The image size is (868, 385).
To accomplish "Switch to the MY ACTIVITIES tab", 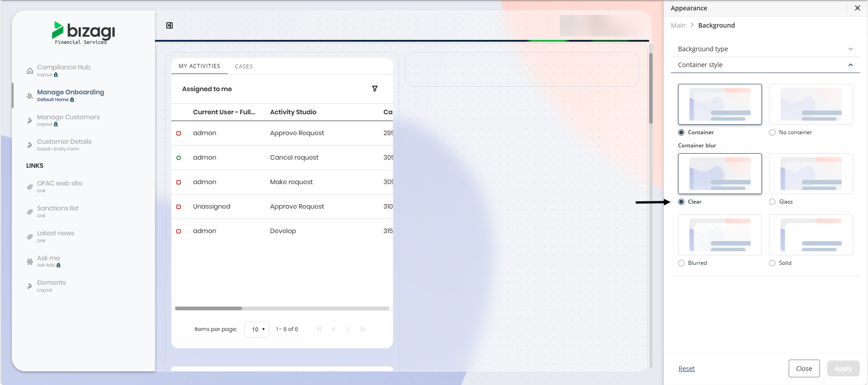I will point(199,66).
